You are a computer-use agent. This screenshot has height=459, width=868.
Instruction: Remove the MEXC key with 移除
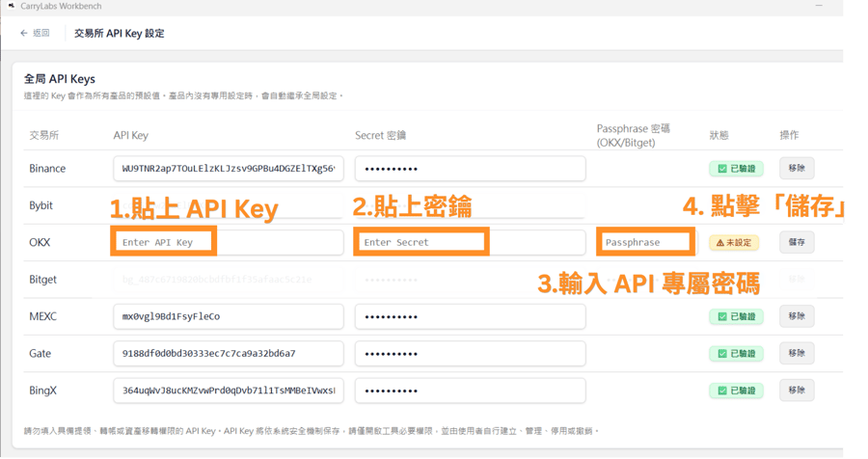click(x=797, y=316)
